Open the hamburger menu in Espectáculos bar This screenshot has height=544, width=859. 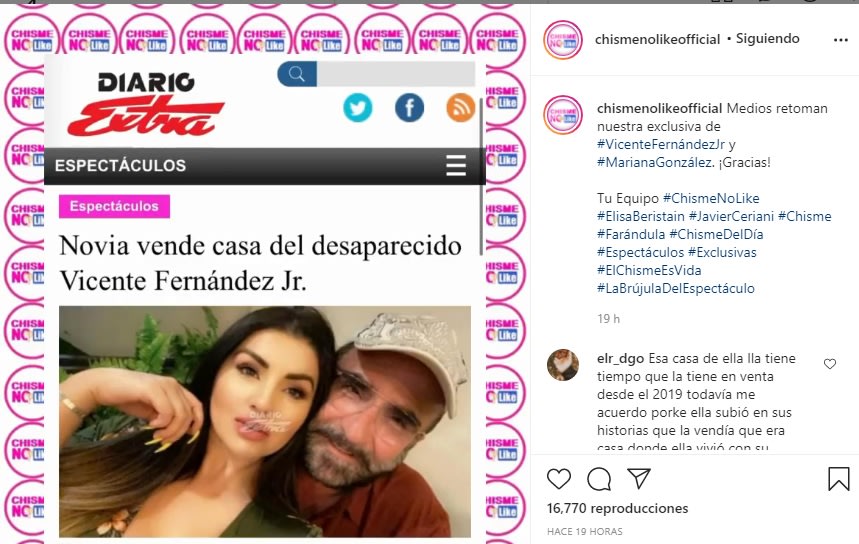click(x=456, y=165)
